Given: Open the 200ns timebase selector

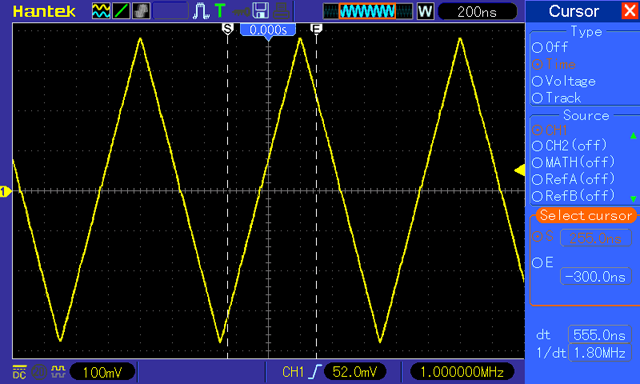Looking at the screenshot, I should 477,11.
